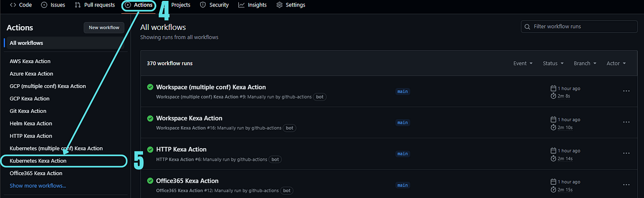Viewport: 644px width, 198px height.
Task: Click main branch label on Office365 run
Action: tap(402, 185)
